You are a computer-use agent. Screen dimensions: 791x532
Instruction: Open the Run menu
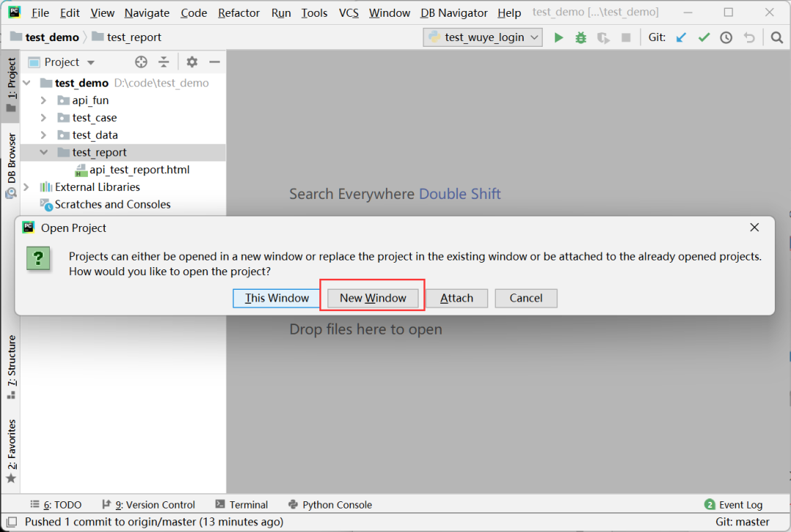(x=281, y=12)
